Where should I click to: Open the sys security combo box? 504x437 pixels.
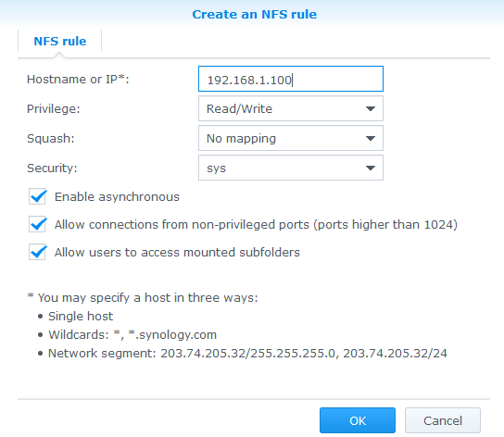[x=291, y=168]
